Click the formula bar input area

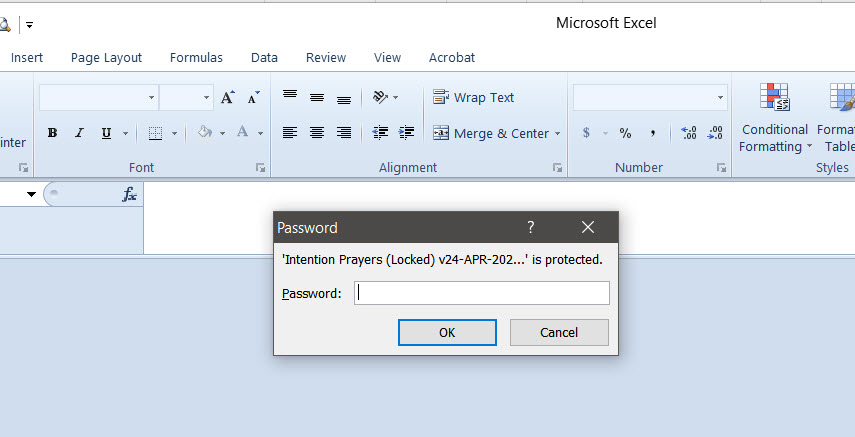pos(499,218)
